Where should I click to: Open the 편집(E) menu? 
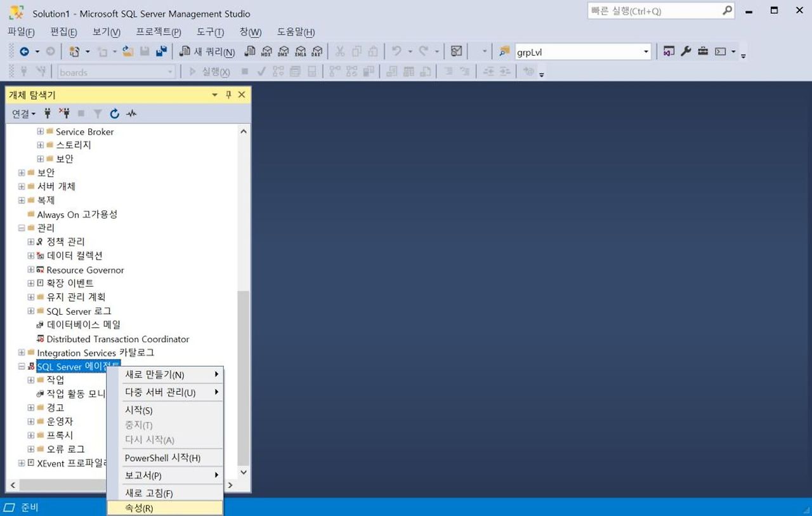click(x=63, y=32)
